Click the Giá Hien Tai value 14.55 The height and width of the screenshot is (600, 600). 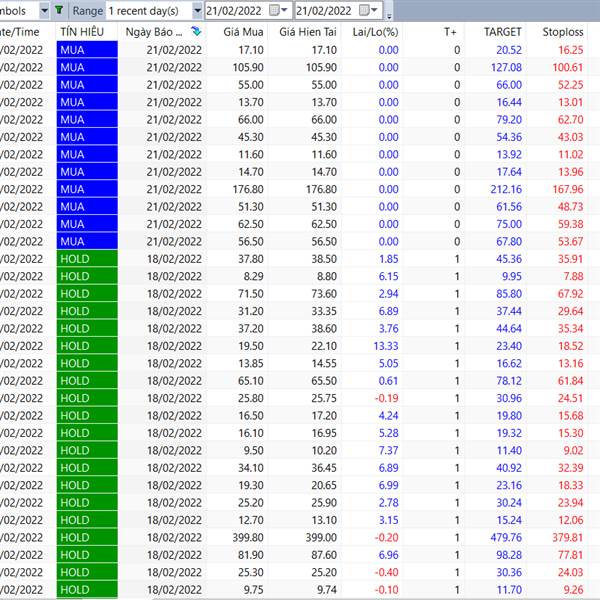(324, 363)
